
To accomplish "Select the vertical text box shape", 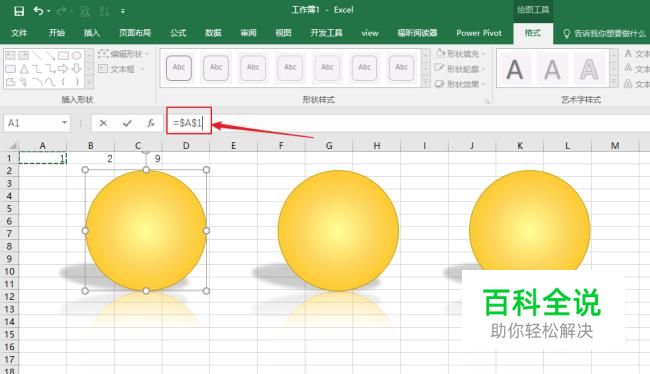I will point(24,55).
